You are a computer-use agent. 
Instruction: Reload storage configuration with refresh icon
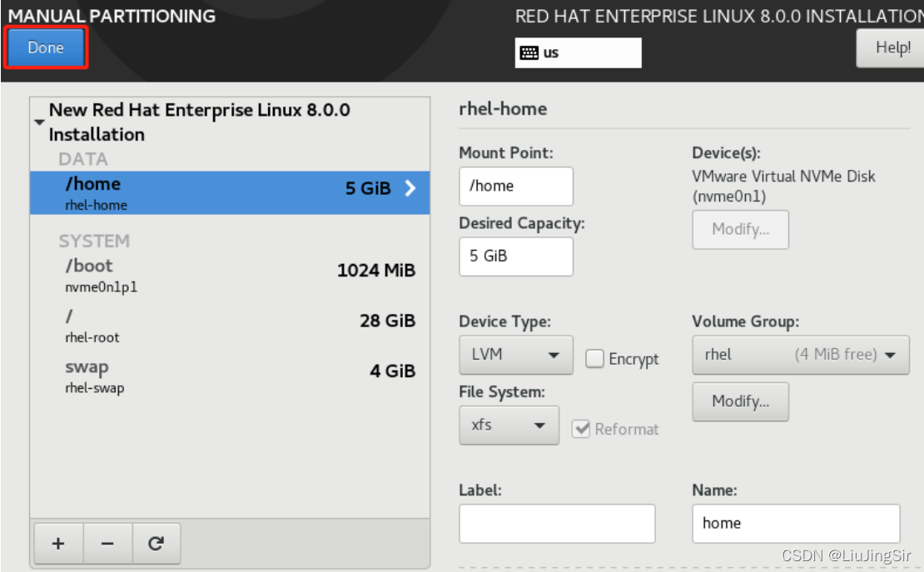[x=156, y=544]
